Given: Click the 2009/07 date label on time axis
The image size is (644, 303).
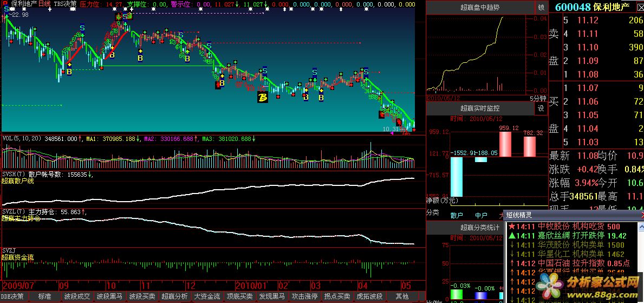Looking at the screenshot, I should coord(18,285).
